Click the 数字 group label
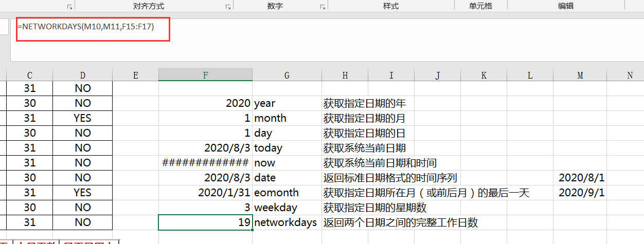The height and width of the screenshot is (244, 644). (x=275, y=6)
